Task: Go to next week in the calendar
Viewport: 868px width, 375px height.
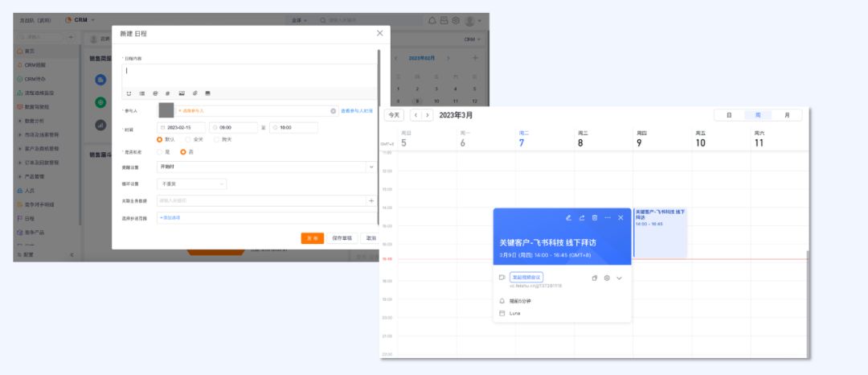Action: pos(427,115)
